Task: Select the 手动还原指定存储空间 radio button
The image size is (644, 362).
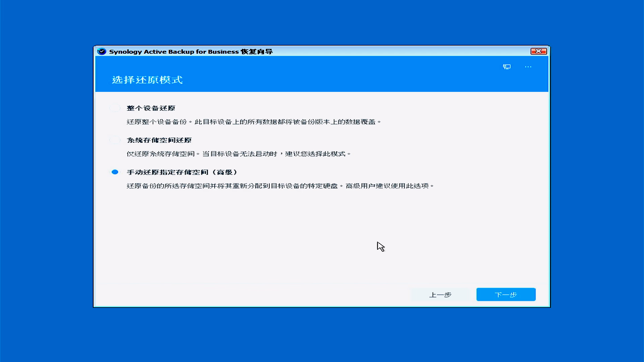Action: [115, 172]
